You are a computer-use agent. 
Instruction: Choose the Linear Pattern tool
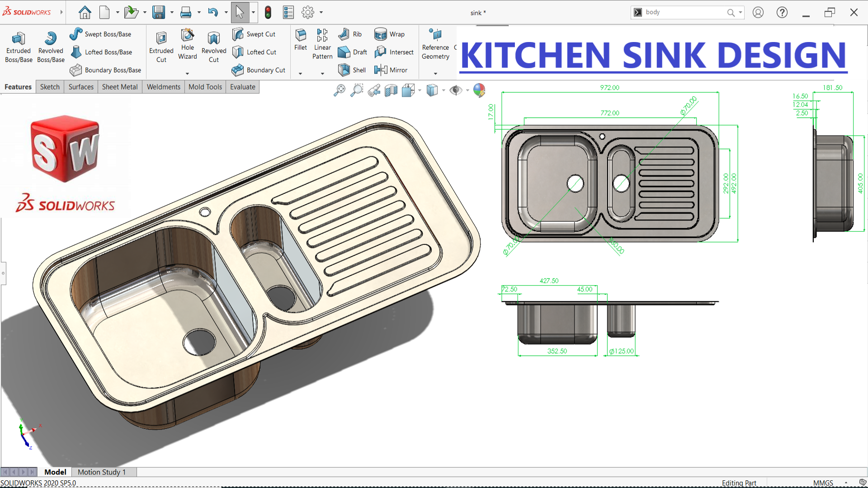(x=322, y=44)
